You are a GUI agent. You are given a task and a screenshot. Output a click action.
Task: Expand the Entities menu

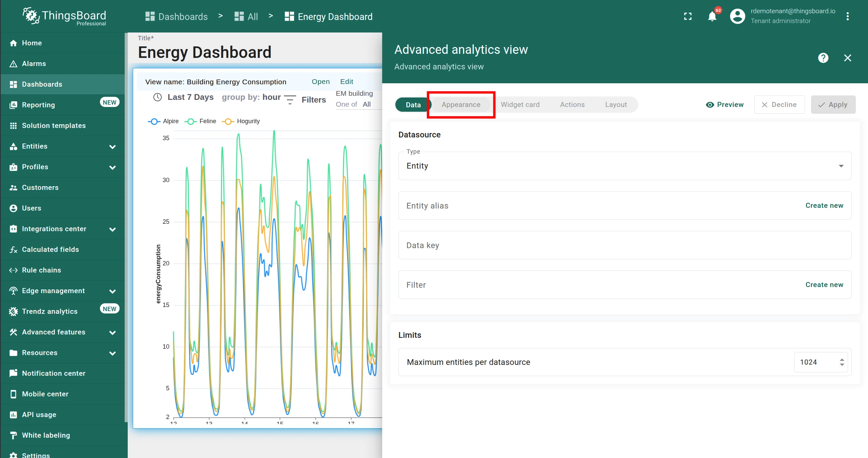pos(112,147)
